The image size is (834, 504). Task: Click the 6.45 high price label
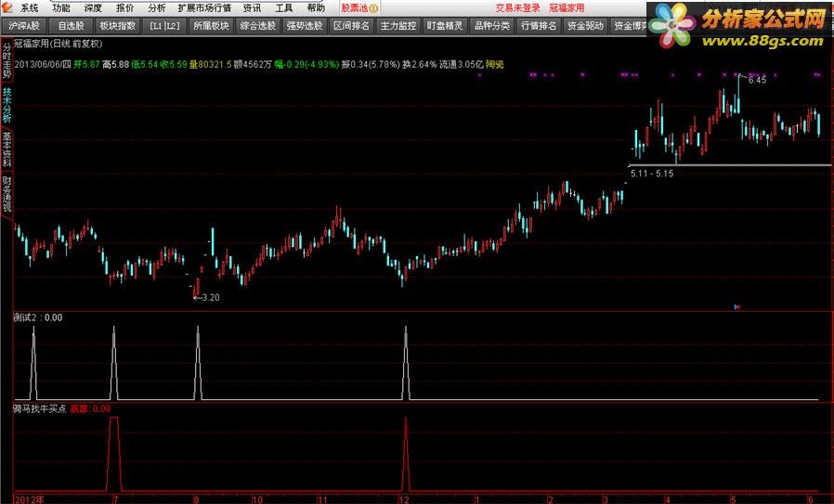pos(757,80)
